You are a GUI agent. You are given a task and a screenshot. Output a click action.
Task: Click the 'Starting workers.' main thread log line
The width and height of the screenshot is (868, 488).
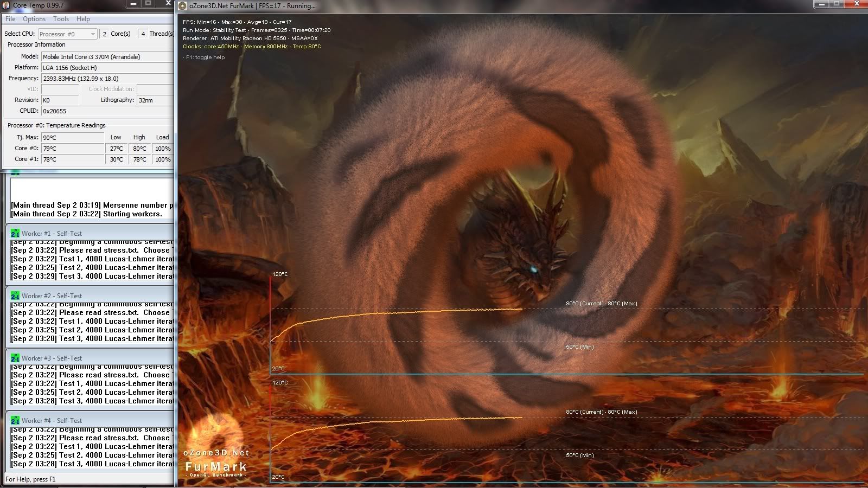pyautogui.click(x=87, y=214)
